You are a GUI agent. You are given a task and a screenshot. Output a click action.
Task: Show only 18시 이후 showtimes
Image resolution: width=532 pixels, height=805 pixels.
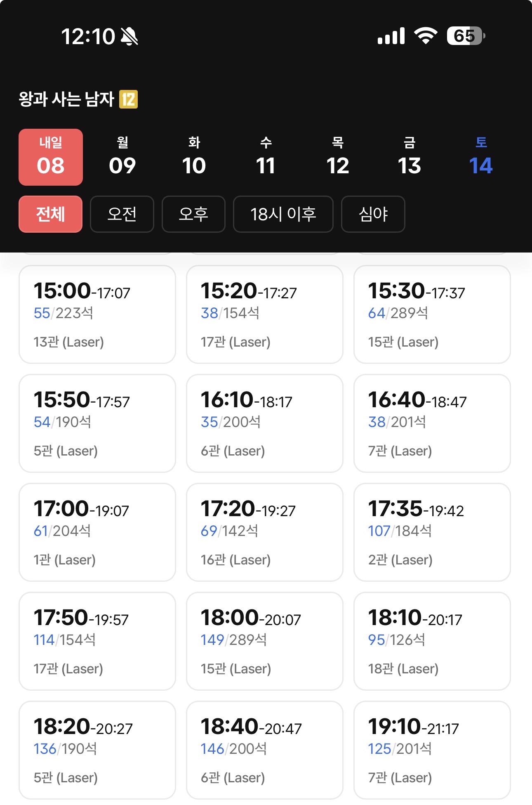coord(283,214)
